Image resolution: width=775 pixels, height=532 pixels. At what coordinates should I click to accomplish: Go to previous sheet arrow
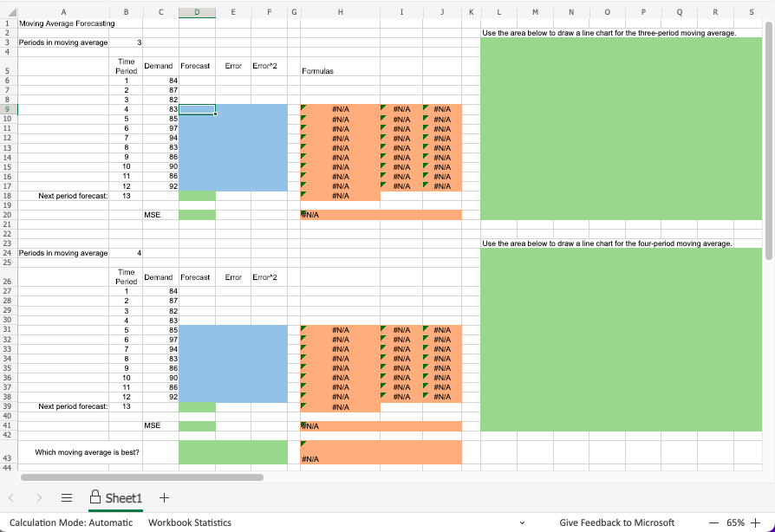coord(11,498)
